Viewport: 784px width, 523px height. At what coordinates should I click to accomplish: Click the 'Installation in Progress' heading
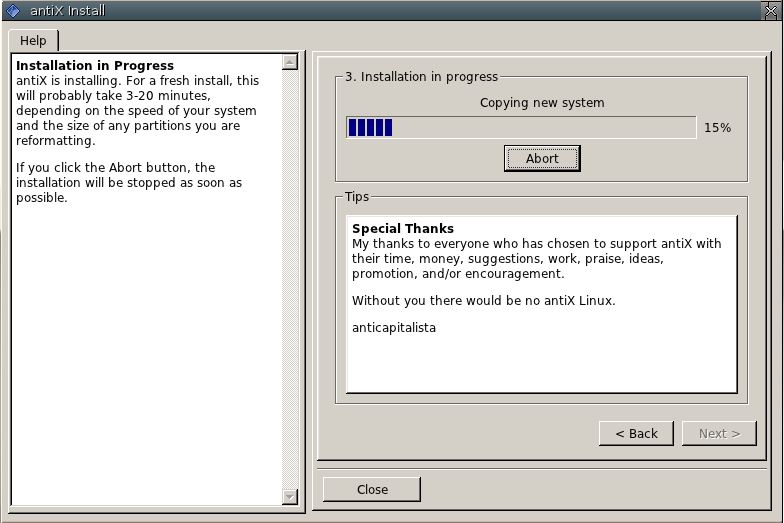[95, 66]
